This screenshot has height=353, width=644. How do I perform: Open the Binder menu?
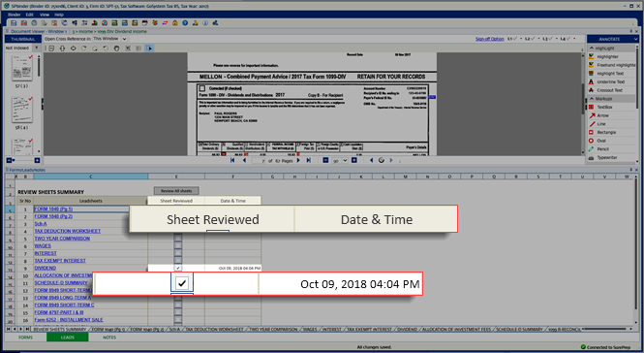point(15,15)
